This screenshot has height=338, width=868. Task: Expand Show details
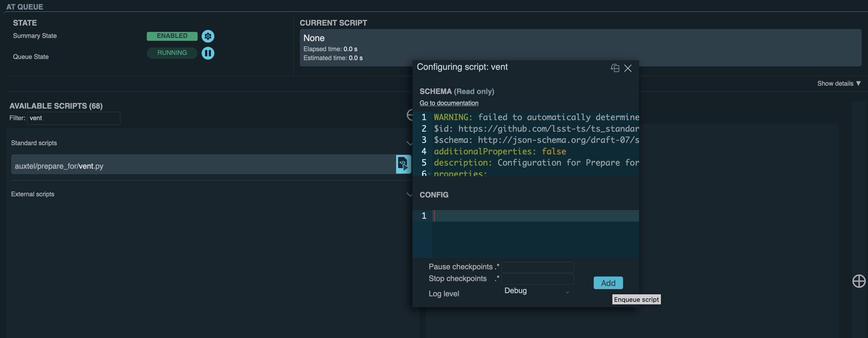pos(838,83)
